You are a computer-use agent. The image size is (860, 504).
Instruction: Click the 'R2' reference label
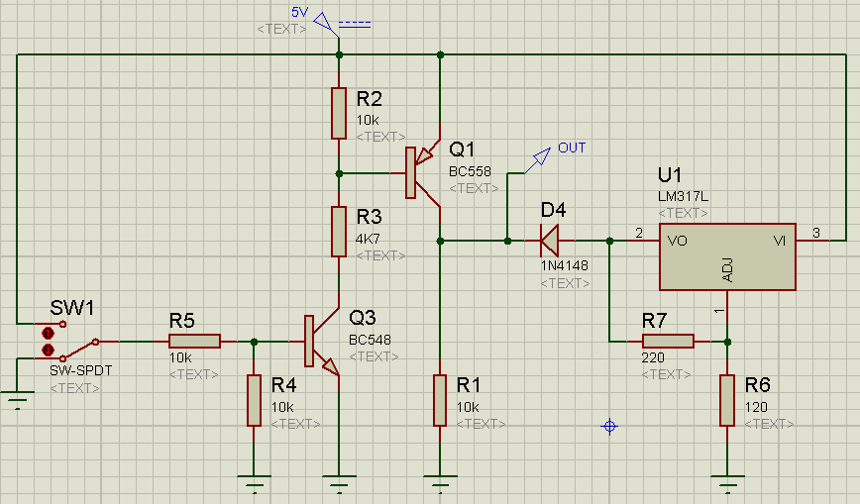tap(370, 99)
